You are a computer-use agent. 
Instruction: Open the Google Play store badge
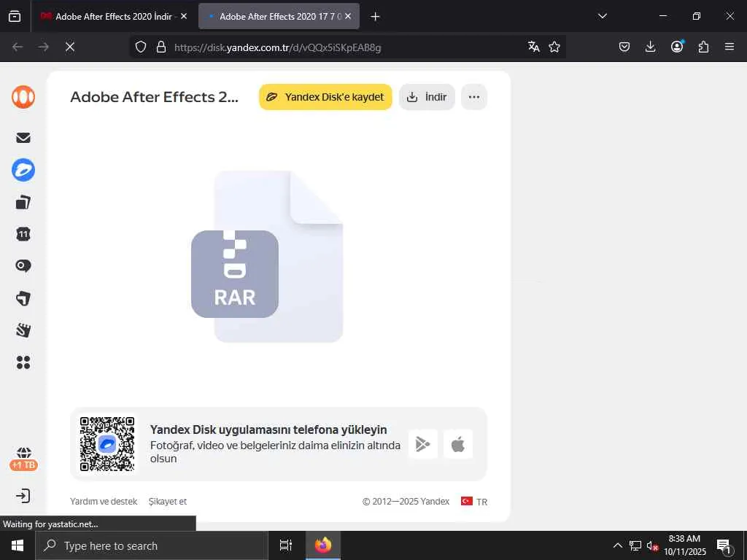coord(423,444)
